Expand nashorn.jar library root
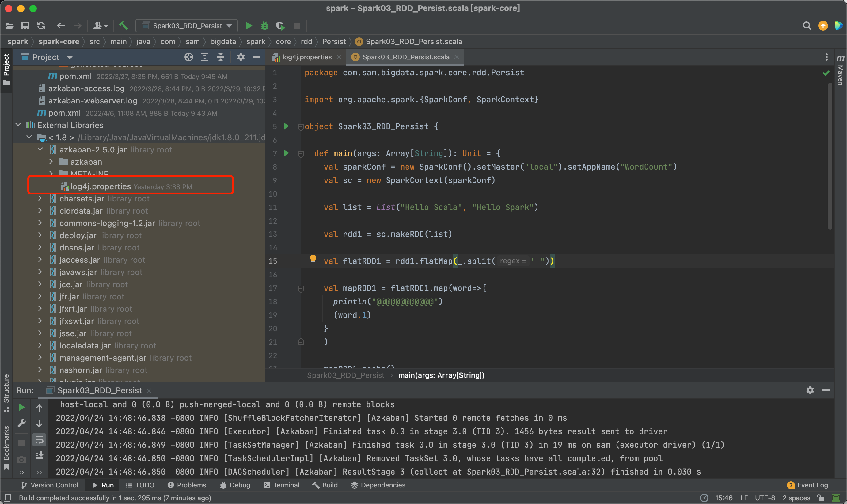Image resolution: width=847 pixels, height=504 pixels. 40,370
